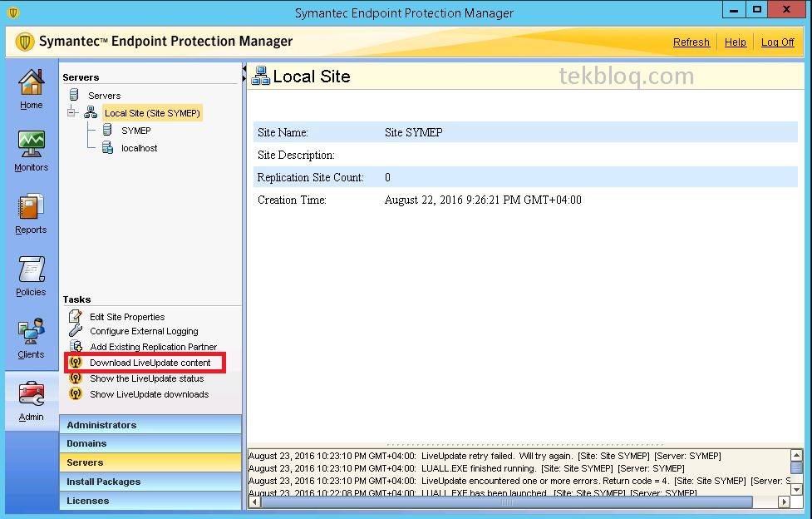Click the log pane horizontal scrollbar right arrow
This screenshot has height=519, width=812.
tap(784, 502)
